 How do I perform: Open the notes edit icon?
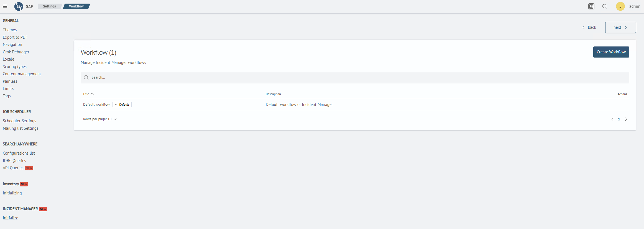tap(591, 6)
